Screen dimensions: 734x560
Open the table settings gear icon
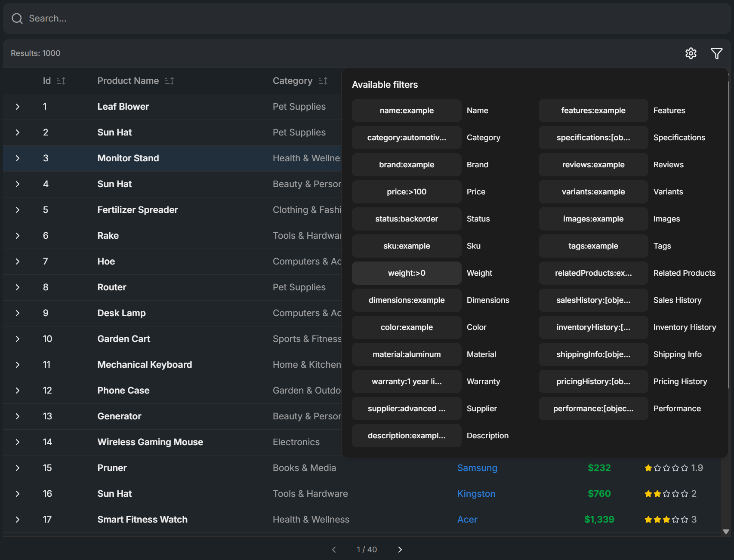691,53
